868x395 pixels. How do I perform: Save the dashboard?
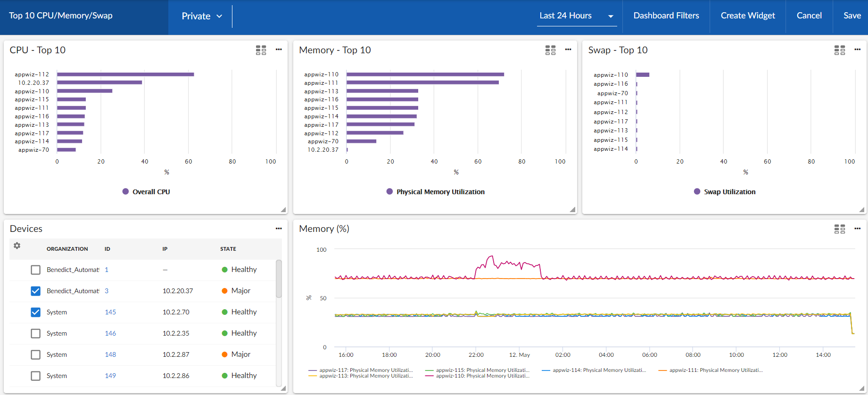pyautogui.click(x=852, y=16)
